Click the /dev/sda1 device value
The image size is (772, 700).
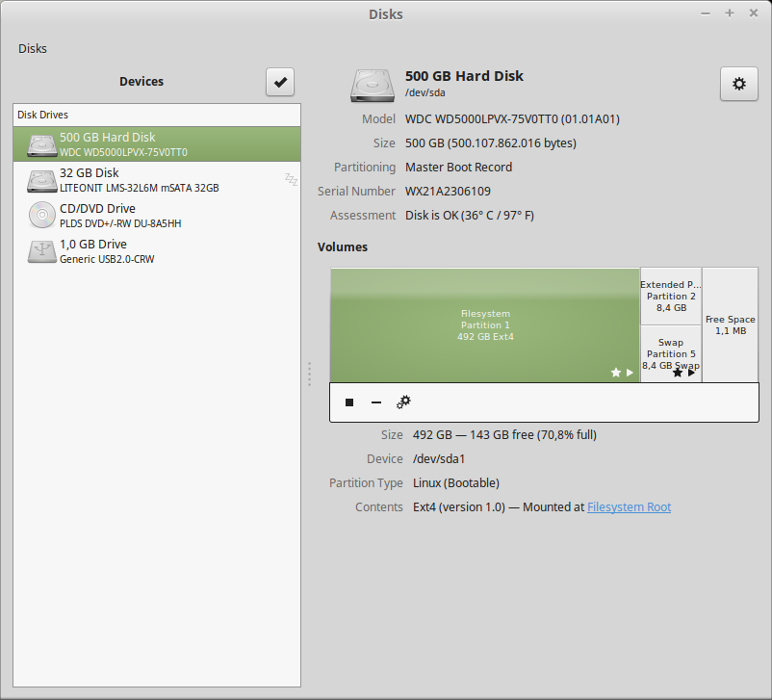tap(439, 459)
